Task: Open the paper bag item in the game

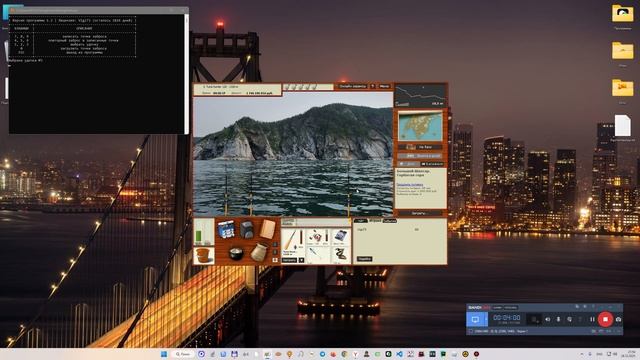Action: pyautogui.click(x=267, y=229)
